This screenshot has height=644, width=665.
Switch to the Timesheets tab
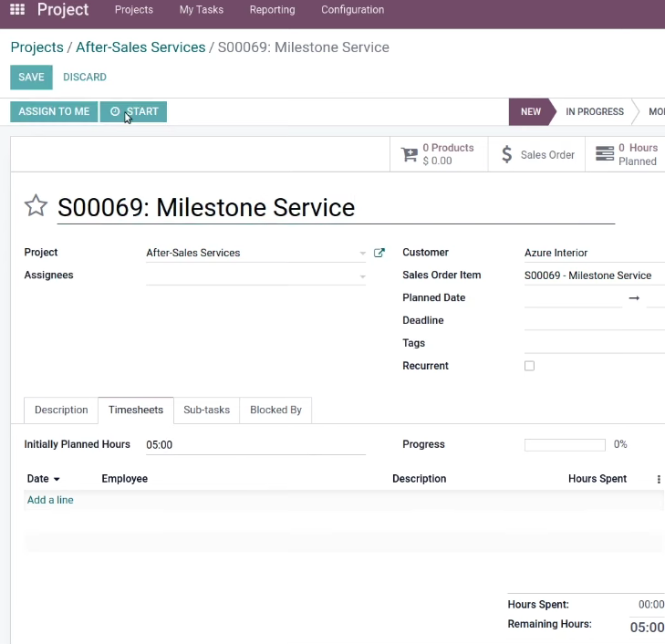click(136, 410)
